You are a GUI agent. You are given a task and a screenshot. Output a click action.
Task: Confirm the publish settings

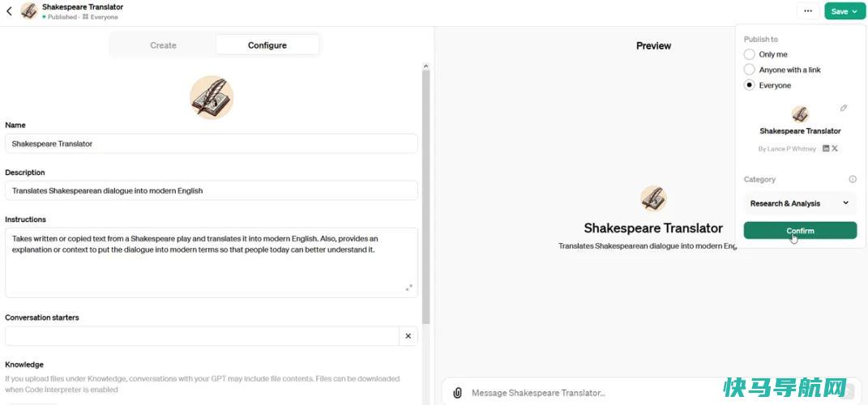(x=800, y=231)
